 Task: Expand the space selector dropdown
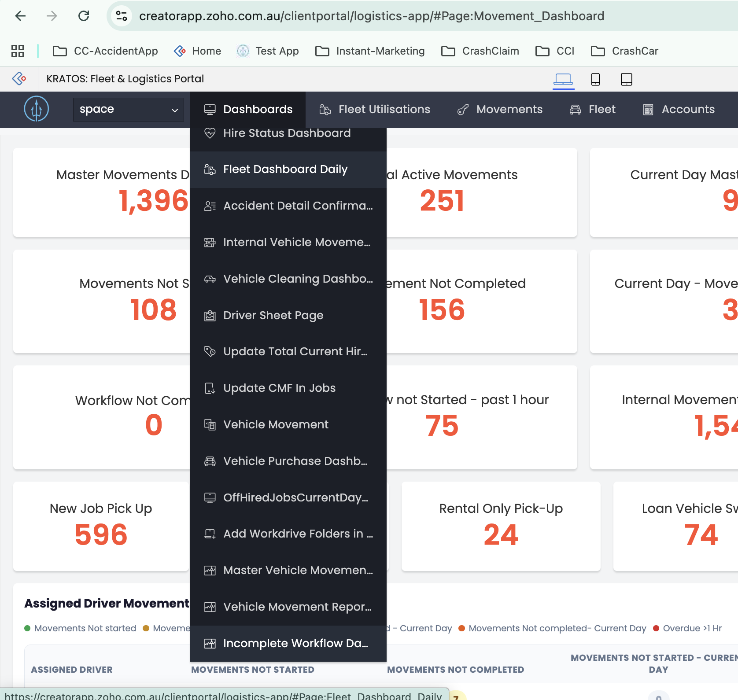(129, 110)
